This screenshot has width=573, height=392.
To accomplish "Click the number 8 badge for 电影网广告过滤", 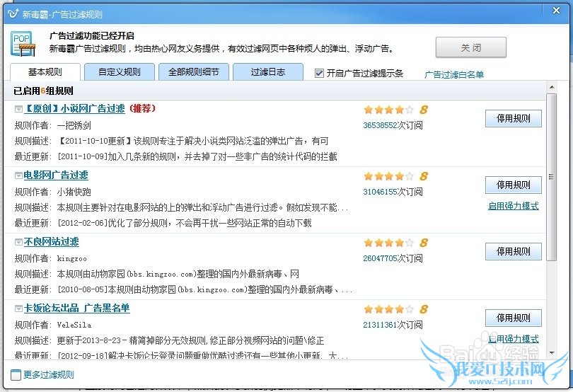I will (424, 176).
